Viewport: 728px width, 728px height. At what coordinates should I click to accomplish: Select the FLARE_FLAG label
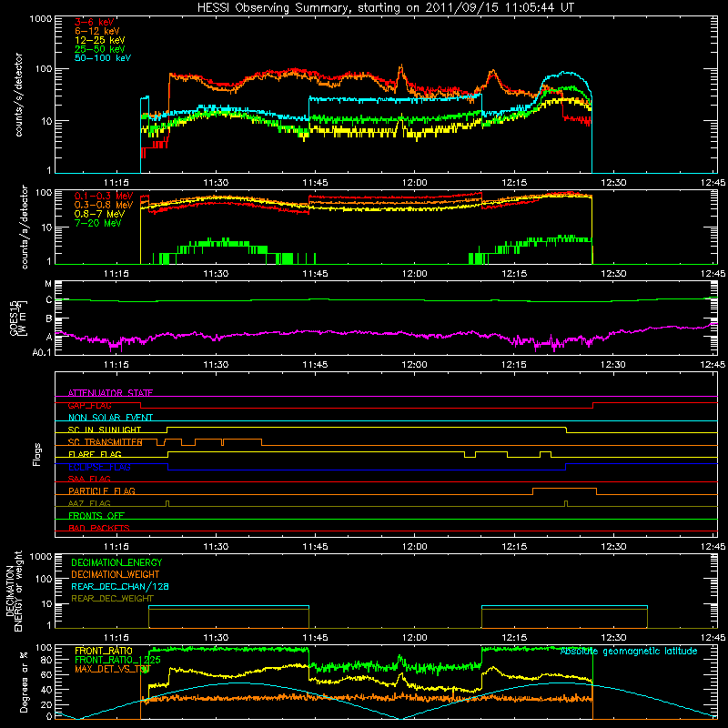click(x=95, y=454)
